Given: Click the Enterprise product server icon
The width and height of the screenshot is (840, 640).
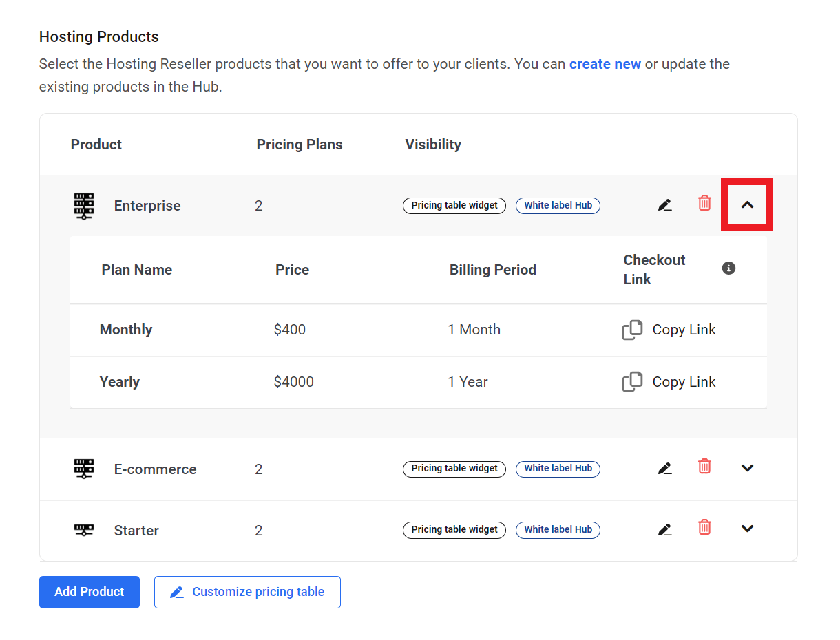Looking at the screenshot, I should (84, 206).
